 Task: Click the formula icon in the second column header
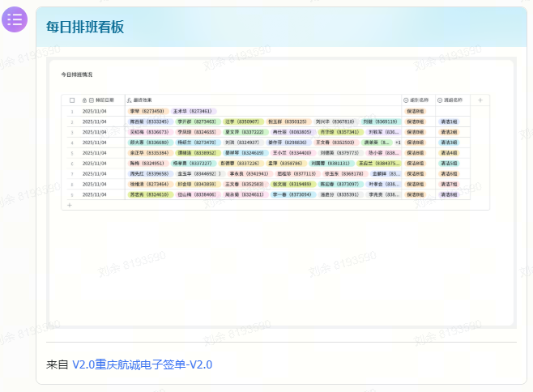pos(128,100)
